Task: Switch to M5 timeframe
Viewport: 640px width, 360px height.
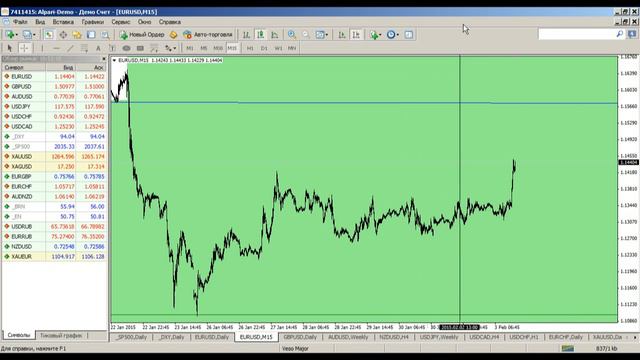Action: point(204,48)
